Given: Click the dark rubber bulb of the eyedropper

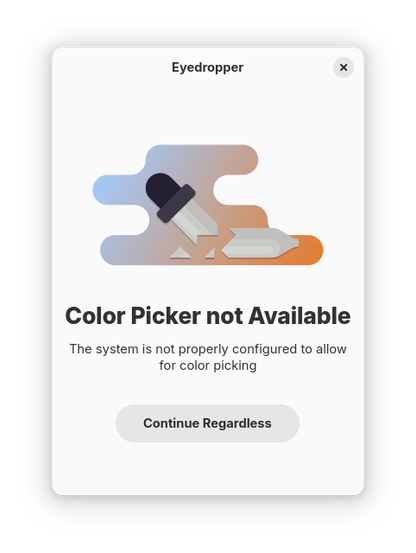Looking at the screenshot, I should 161,187.
